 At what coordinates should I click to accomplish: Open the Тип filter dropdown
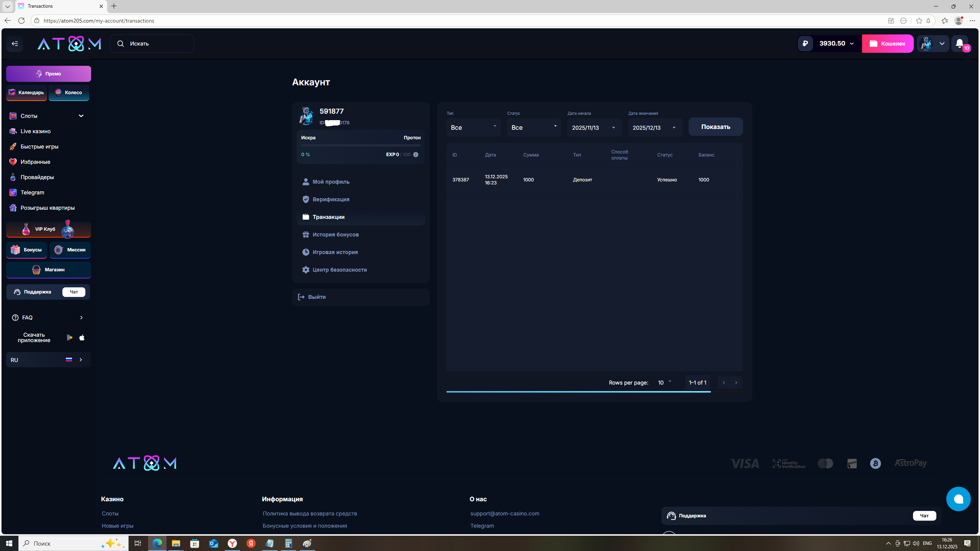[473, 127]
